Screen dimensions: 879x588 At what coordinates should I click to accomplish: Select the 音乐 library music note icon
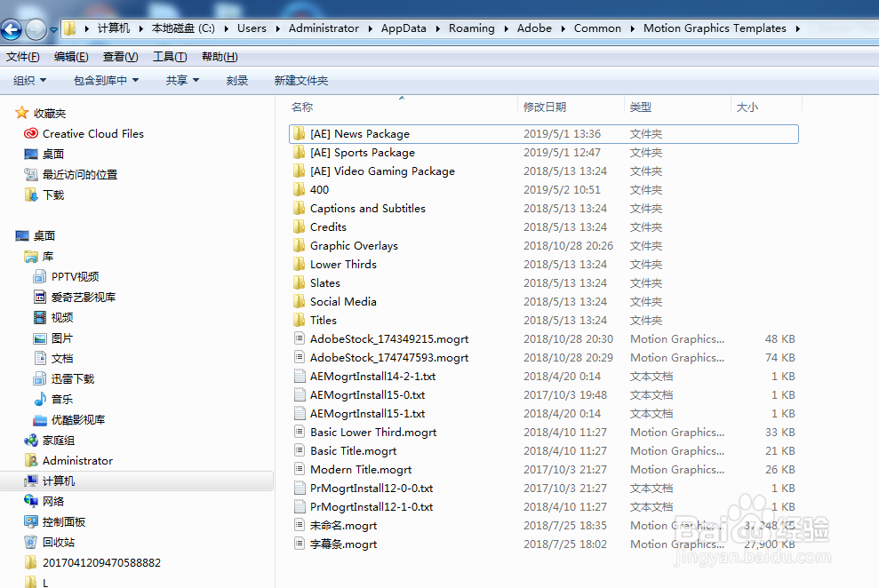[x=40, y=399]
